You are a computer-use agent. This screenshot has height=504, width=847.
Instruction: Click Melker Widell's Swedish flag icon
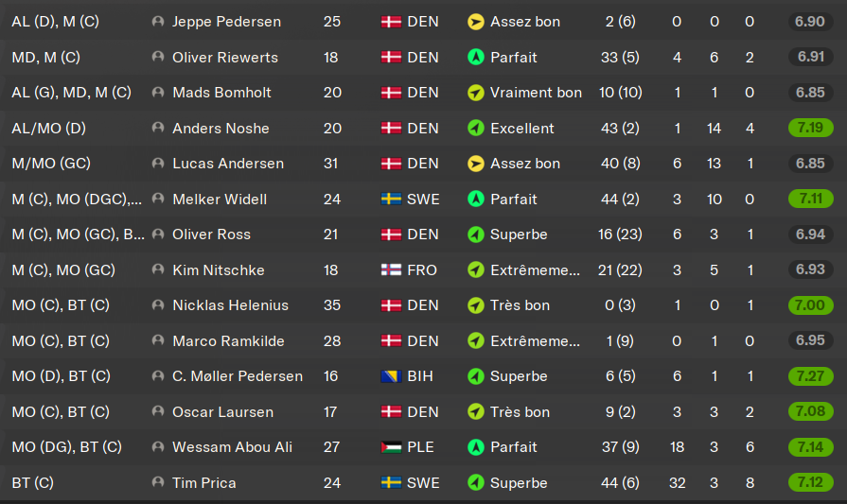tap(391, 200)
